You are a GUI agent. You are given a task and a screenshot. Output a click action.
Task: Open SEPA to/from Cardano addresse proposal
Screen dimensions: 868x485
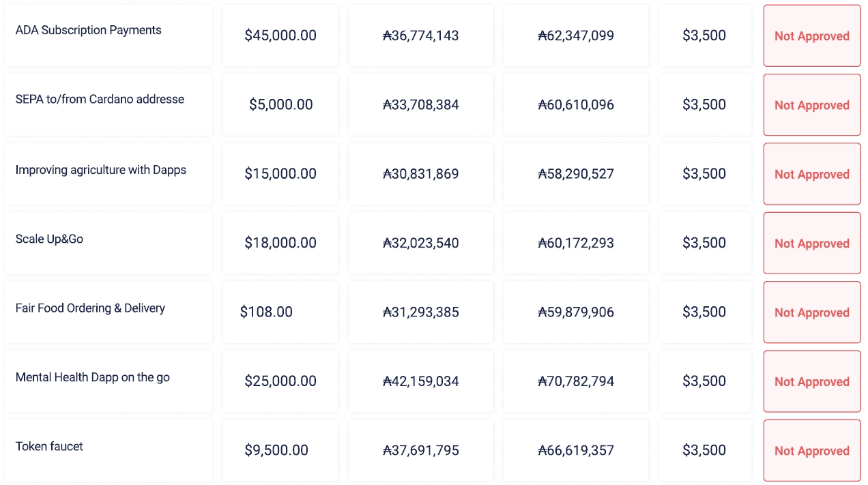coord(100,100)
